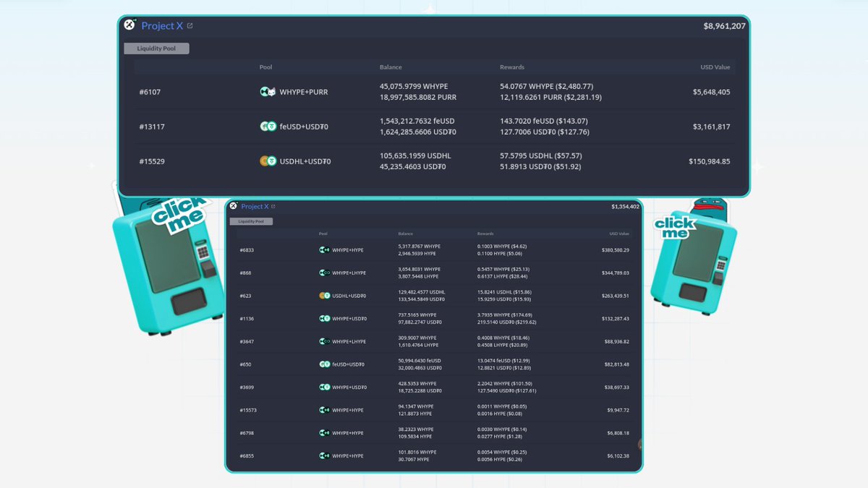Select the Liquidity Pool tab in lower panel
868x488 pixels.
click(251, 221)
